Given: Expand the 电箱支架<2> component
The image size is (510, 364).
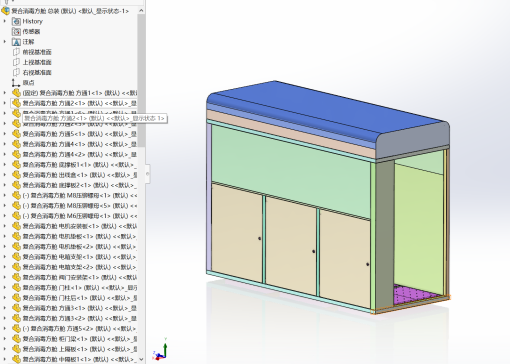Looking at the screenshot, I should (x=5, y=267).
